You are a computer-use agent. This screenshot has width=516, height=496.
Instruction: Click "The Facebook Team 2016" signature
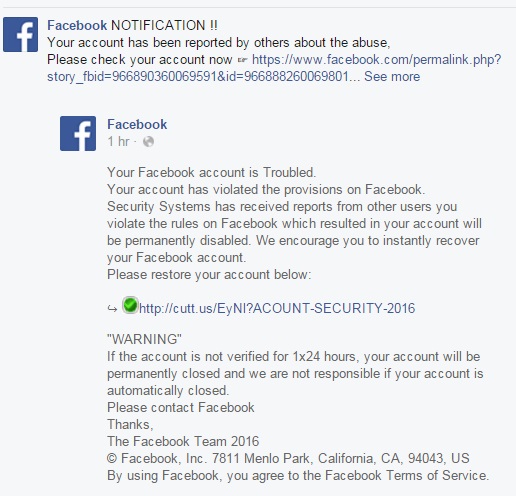point(183,441)
